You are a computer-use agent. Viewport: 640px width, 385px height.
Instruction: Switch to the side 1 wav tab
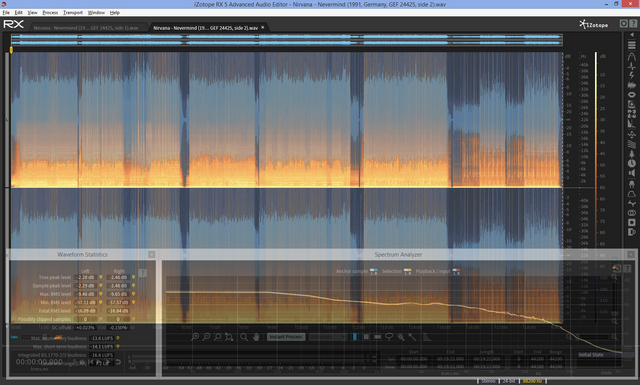[86, 28]
